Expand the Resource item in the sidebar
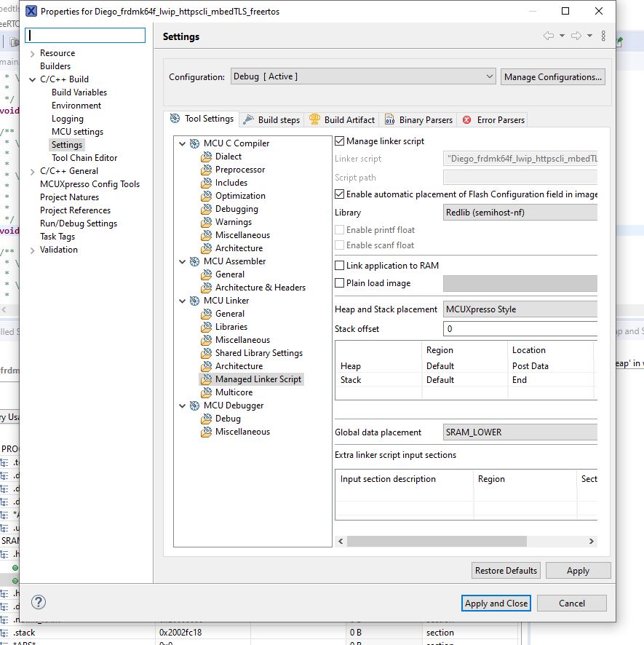The width and height of the screenshot is (644, 645). pyautogui.click(x=31, y=53)
